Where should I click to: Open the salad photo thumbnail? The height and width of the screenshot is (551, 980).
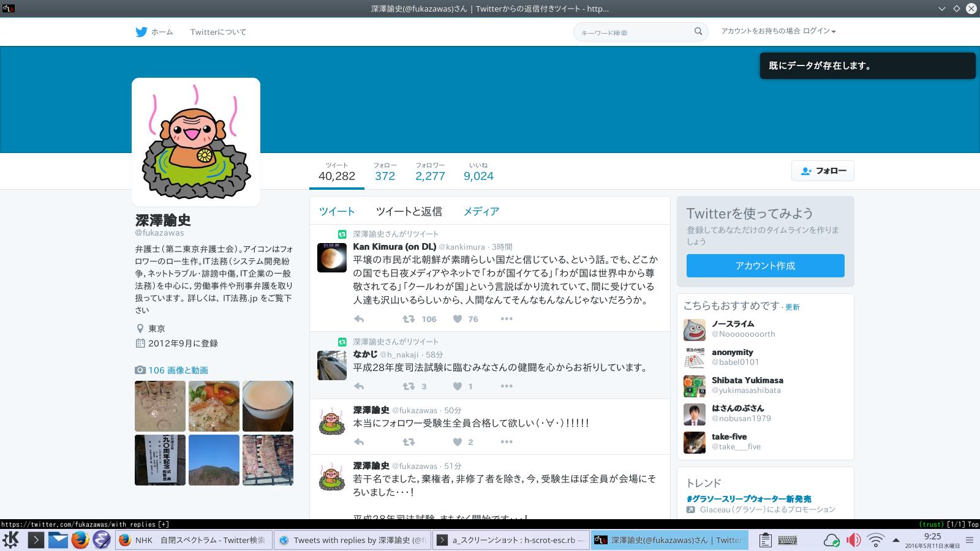[214, 406]
